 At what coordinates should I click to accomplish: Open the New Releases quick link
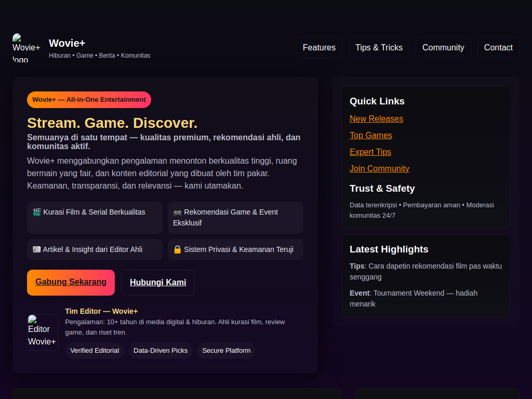[x=376, y=119]
